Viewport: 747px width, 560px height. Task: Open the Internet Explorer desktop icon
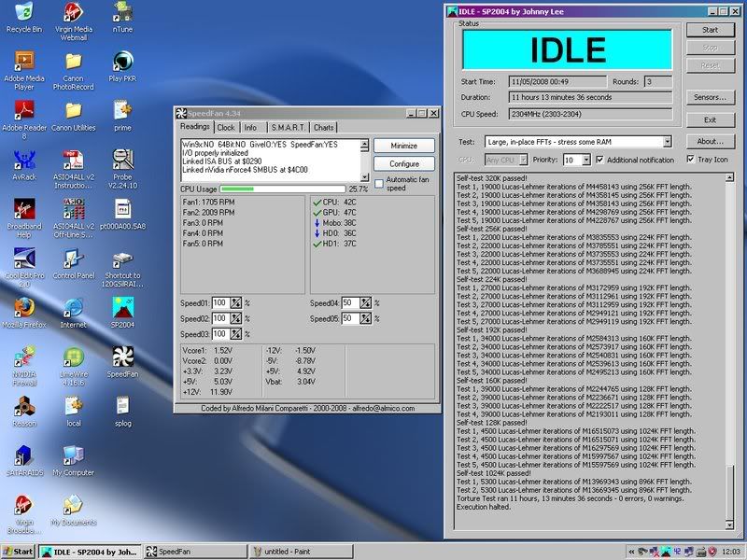[74, 314]
